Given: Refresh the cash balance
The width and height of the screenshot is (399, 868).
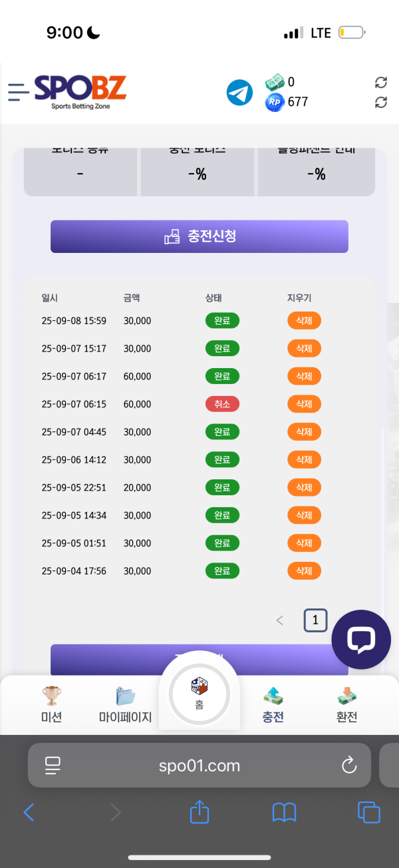Looking at the screenshot, I should pyautogui.click(x=381, y=83).
